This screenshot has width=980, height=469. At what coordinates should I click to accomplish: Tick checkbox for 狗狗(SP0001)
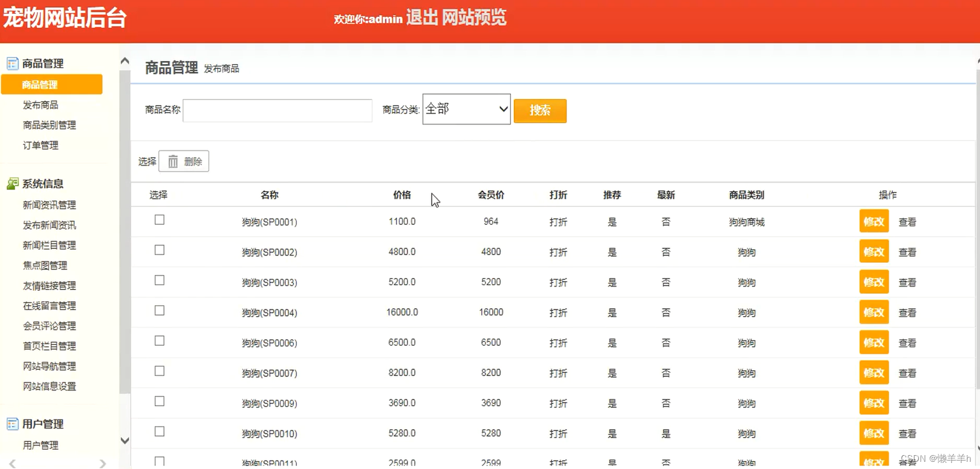click(x=160, y=220)
